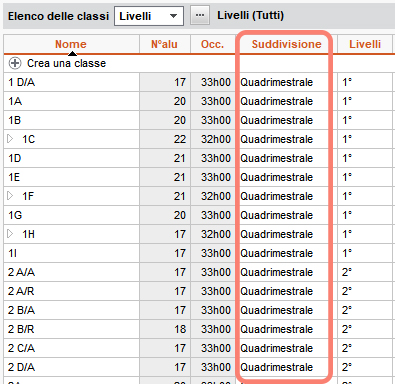Select class 1F name
The height and width of the screenshot is (384, 395).
pos(28,196)
